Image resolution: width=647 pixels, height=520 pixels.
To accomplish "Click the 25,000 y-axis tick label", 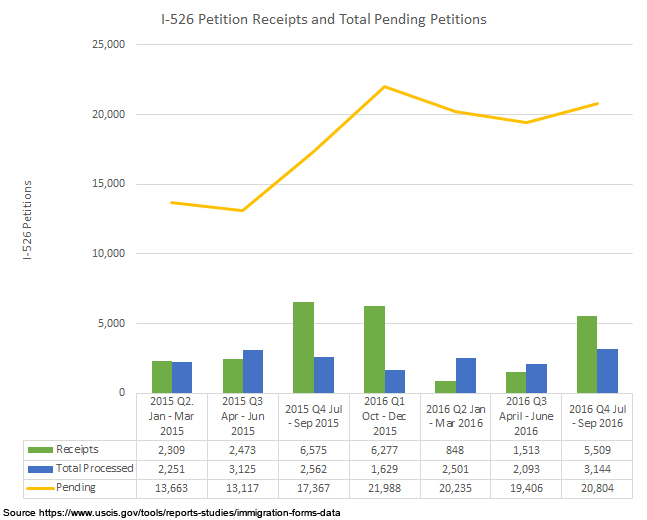I will 105,45.
